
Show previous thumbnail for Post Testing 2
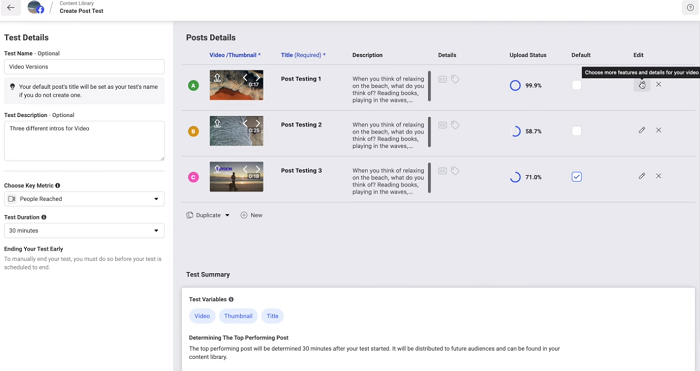245,123
